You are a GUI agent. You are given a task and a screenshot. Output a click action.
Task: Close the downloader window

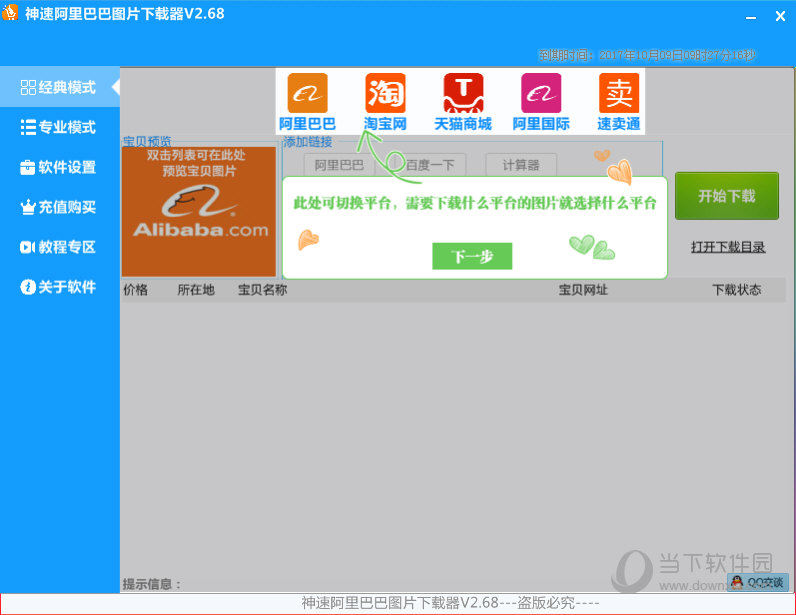[x=780, y=17]
